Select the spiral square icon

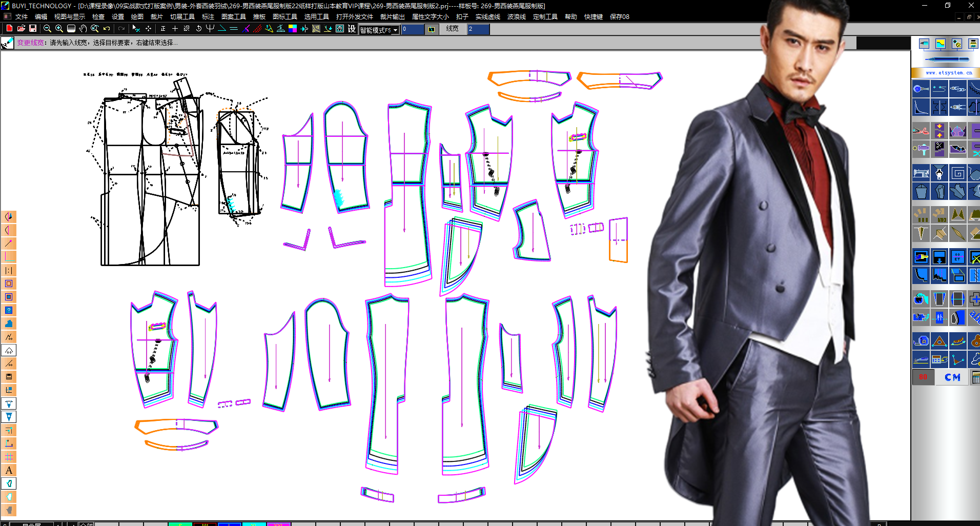tap(957, 173)
